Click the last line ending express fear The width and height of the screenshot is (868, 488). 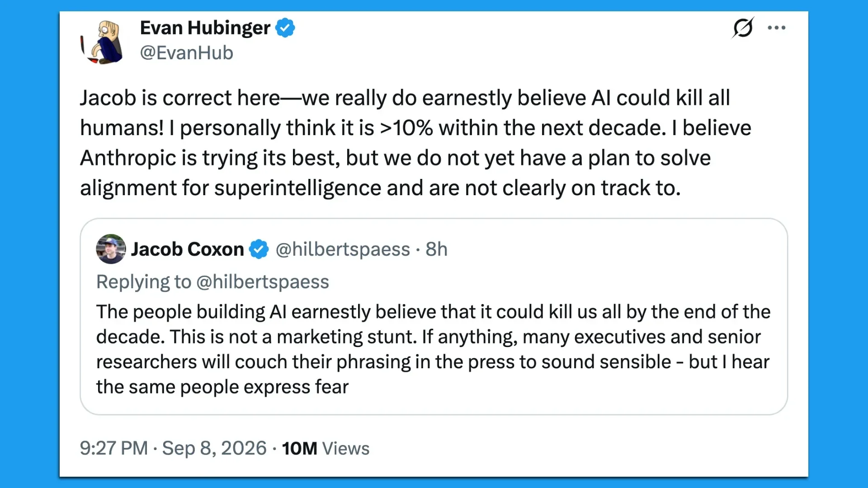coord(222,387)
